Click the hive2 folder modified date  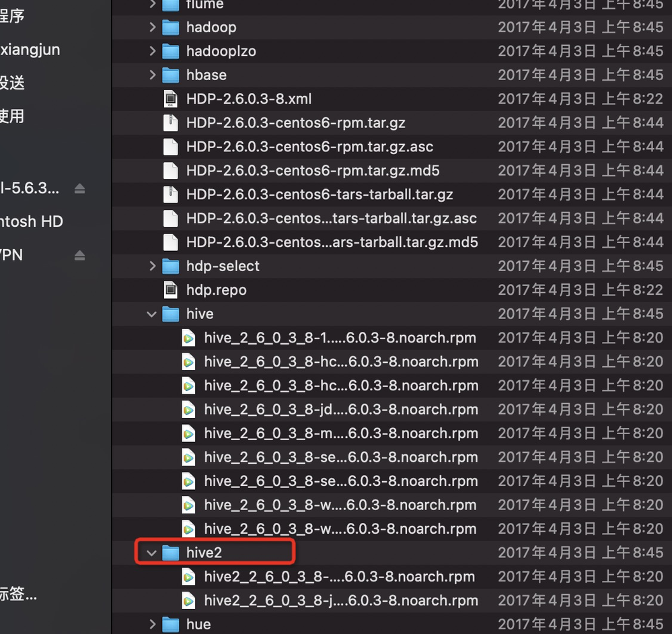click(581, 553)
